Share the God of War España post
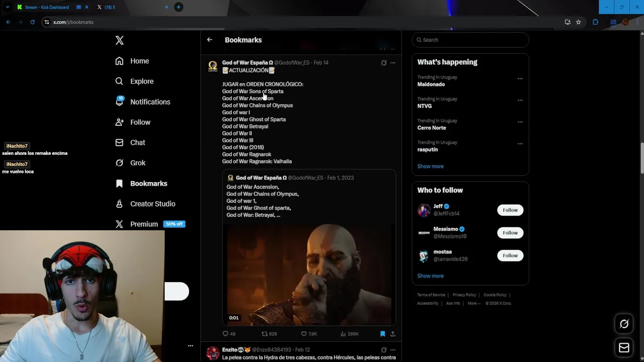The height and width of the screenshot is (362, 644). pos(392,334)
